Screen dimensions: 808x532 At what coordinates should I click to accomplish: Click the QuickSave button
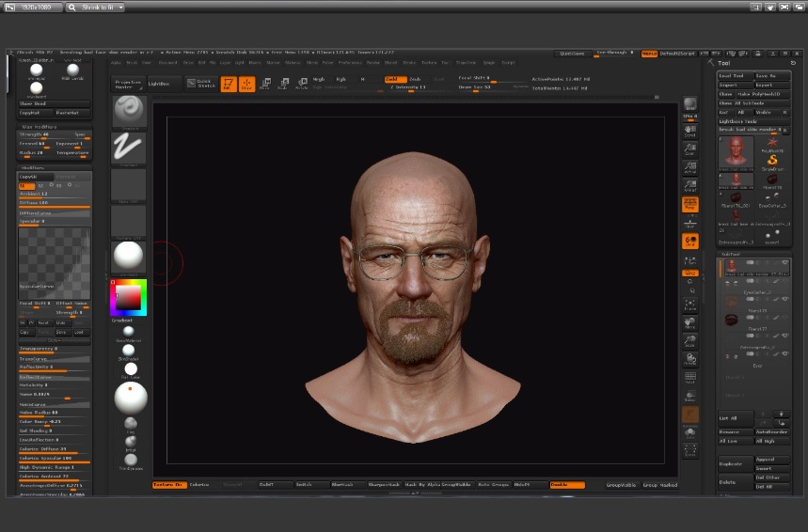572,53
